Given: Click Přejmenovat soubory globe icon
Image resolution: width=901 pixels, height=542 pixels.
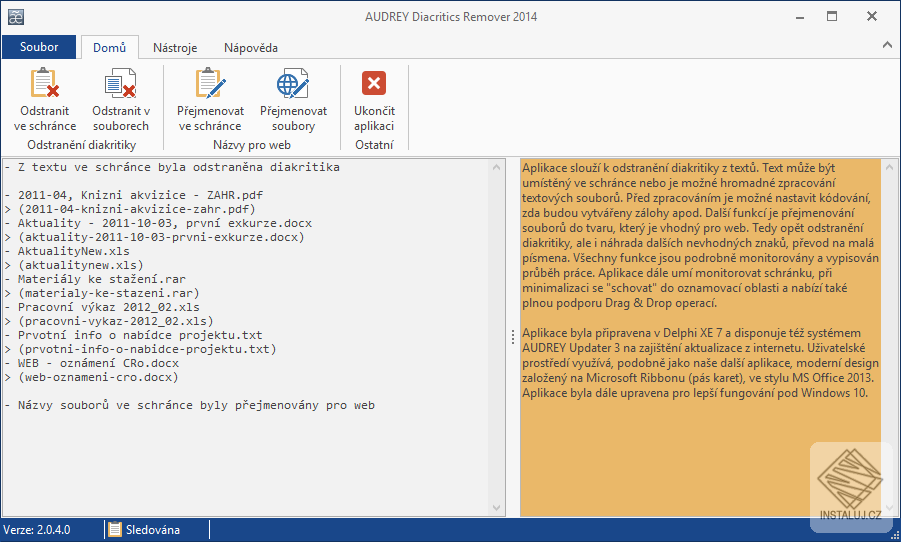Looking at the screenshot, I should (x=293, y=83).
